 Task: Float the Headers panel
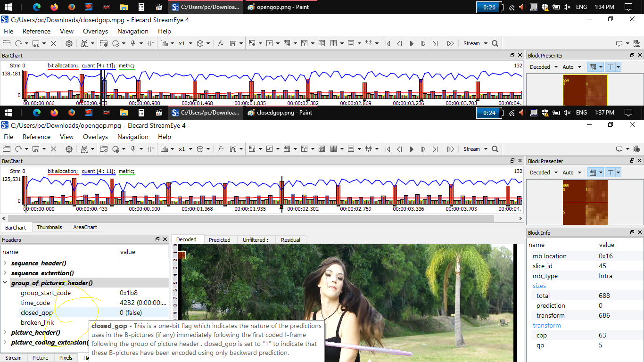158,239
